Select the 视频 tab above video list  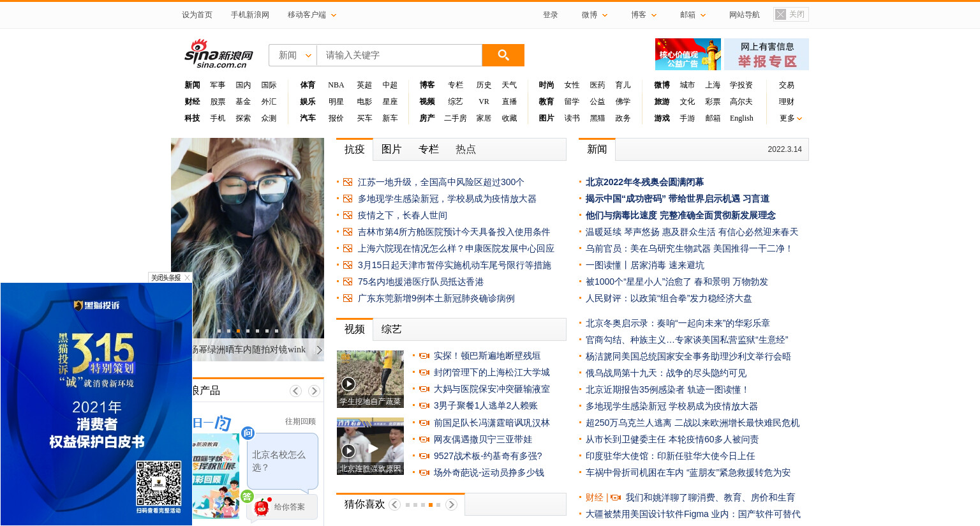click(x=355, y=329)
